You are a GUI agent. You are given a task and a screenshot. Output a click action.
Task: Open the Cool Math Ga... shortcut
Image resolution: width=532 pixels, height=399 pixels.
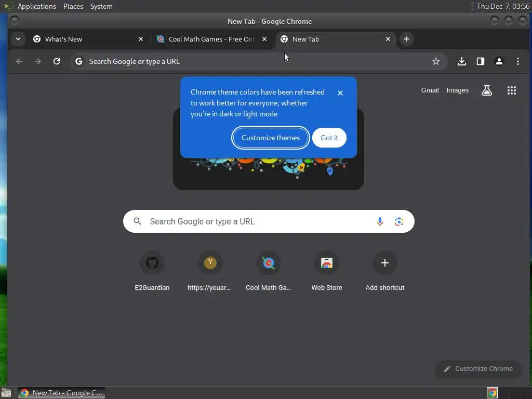(269, 271)
